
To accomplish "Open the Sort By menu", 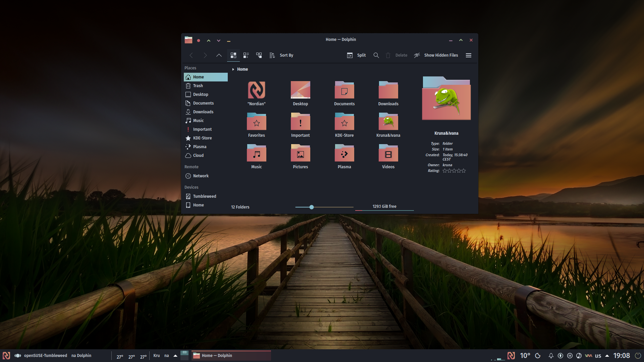I will (281, 55).
